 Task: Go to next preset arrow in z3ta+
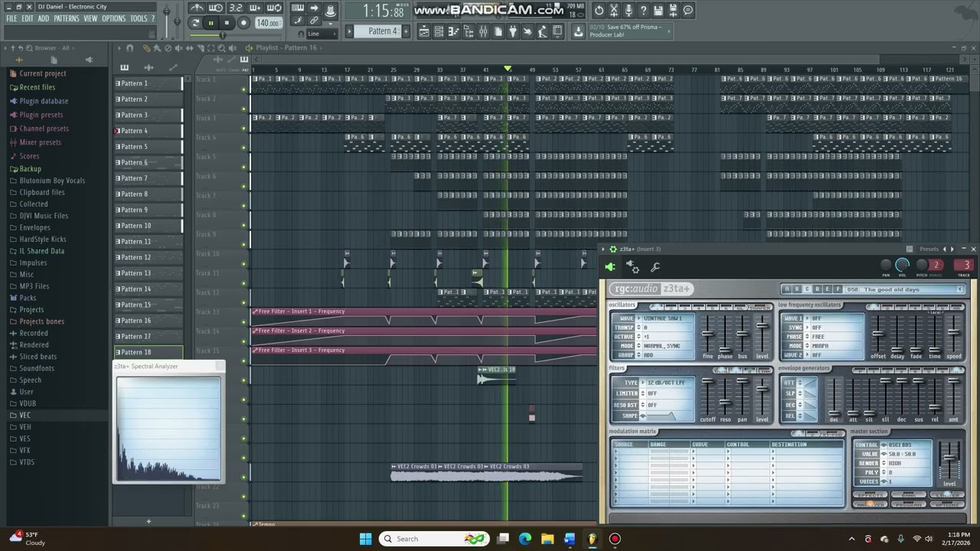click(x=952, y=249)
